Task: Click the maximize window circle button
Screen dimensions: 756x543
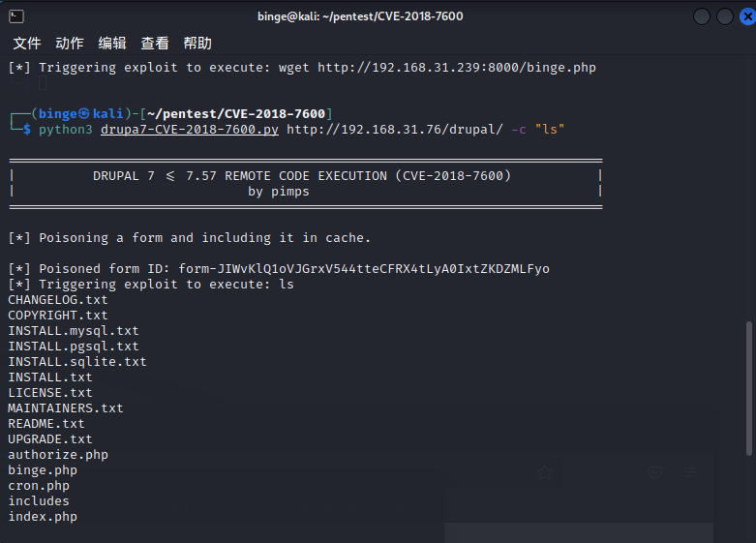Action: pos(725,16)
